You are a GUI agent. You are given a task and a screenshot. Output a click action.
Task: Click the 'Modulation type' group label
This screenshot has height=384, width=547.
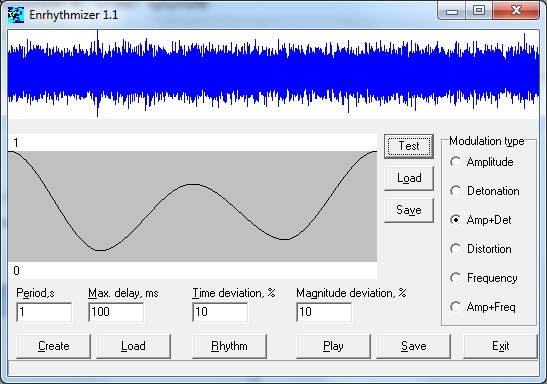click(487, 141)
